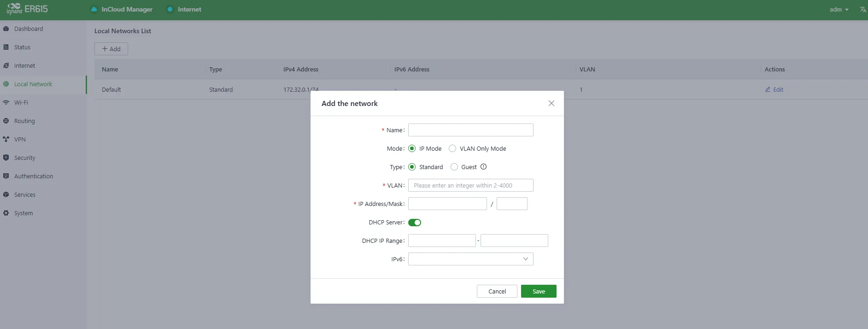Click the Cancel button
This screenshot has height=329, width=868.
(x=497, y=291)
